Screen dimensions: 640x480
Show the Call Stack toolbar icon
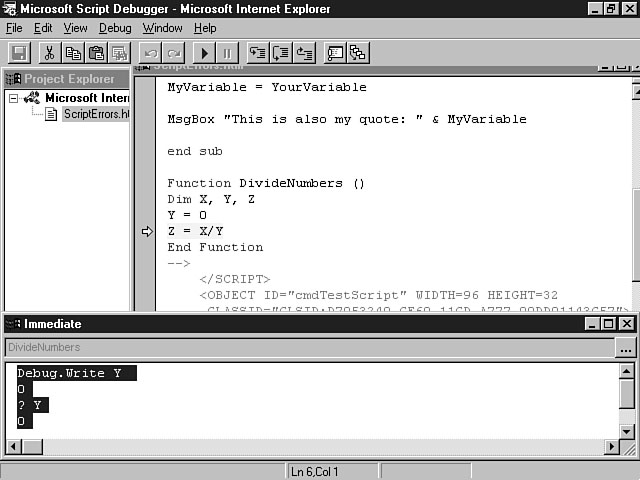coord(358,53)
